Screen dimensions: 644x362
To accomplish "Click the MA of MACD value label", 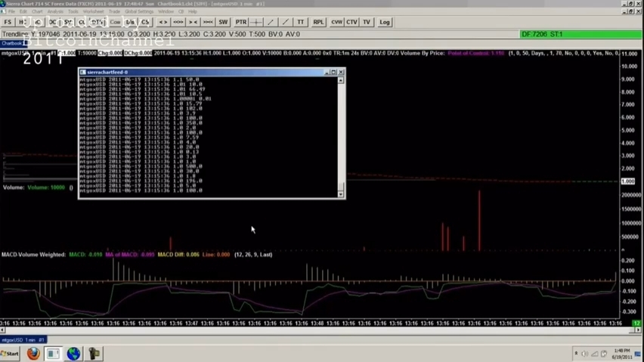I will pos(129,255).
